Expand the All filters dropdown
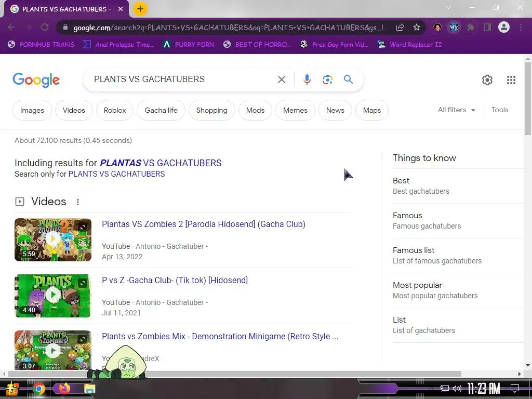The width and height of the screenshot is (532, 399). [x=456, y=110]
